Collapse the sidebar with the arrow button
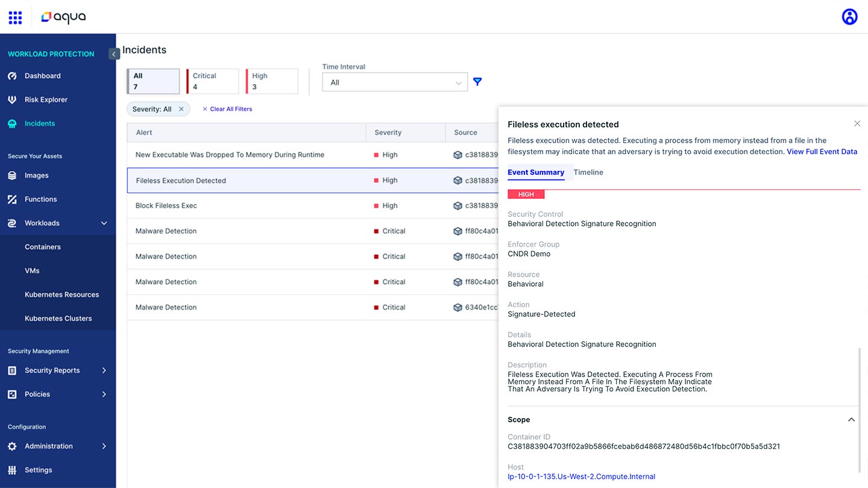The height and width of the screenshot is (488, 868). [x=114, y=54]
